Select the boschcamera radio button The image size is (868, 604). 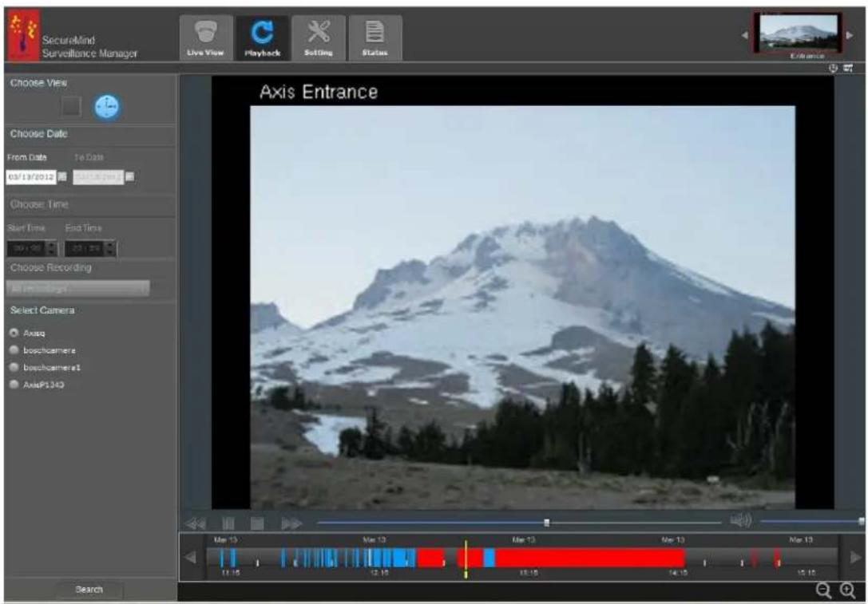pos(14,350)
